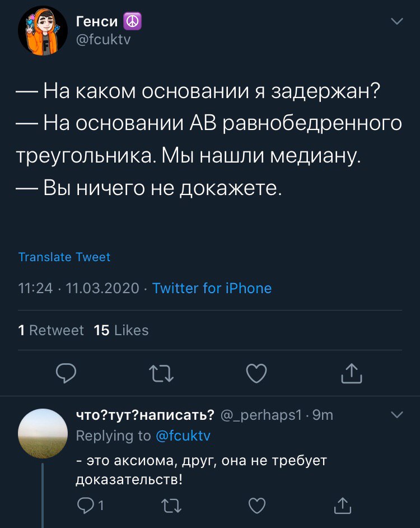The width and height of the screenshot is (420, 528).
Task: Open the reply author's landscape avatar
Action: 43,434
